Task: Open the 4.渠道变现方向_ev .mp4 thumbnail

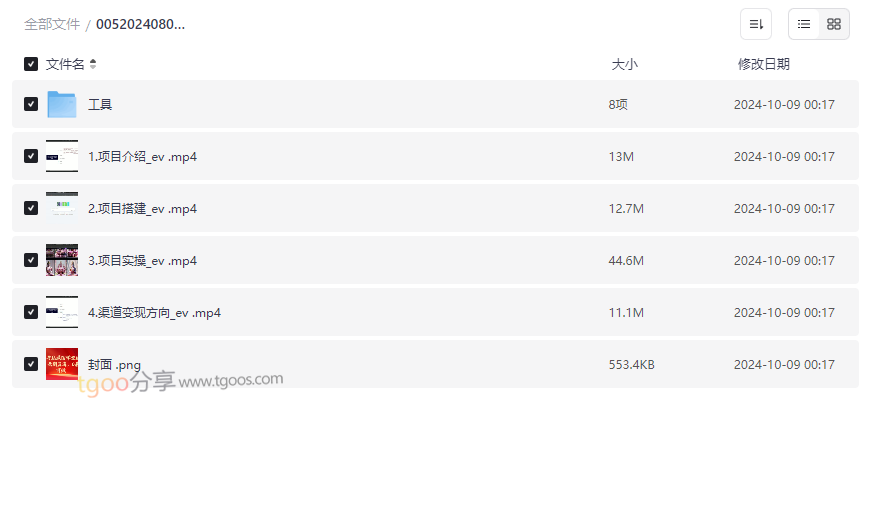Action: click(x=62, y=312)
